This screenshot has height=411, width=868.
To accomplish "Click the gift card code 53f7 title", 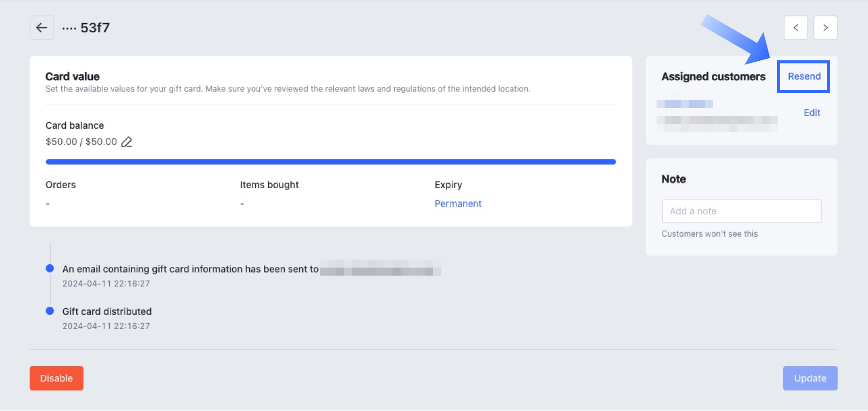I will (x=86, y=28).
